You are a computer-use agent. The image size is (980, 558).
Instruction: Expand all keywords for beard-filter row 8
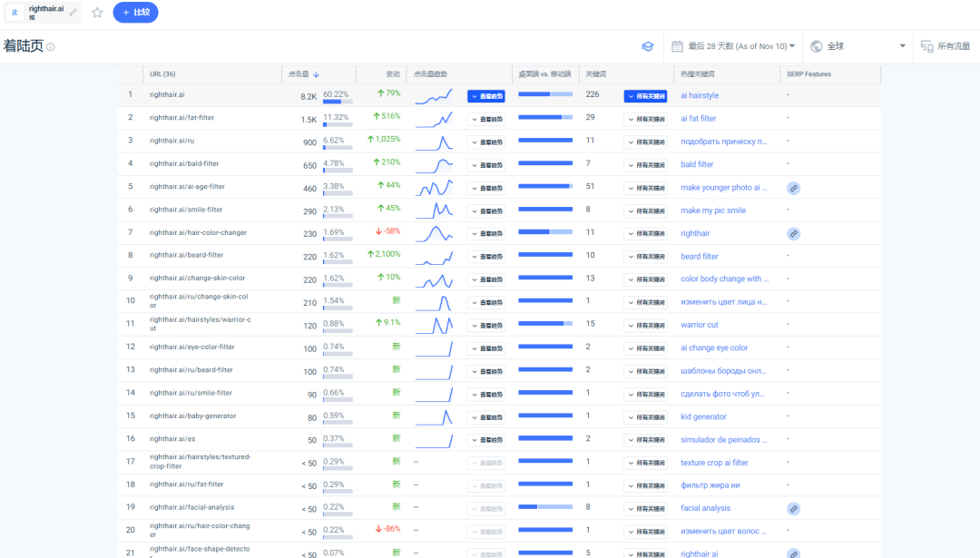(645, 257)
